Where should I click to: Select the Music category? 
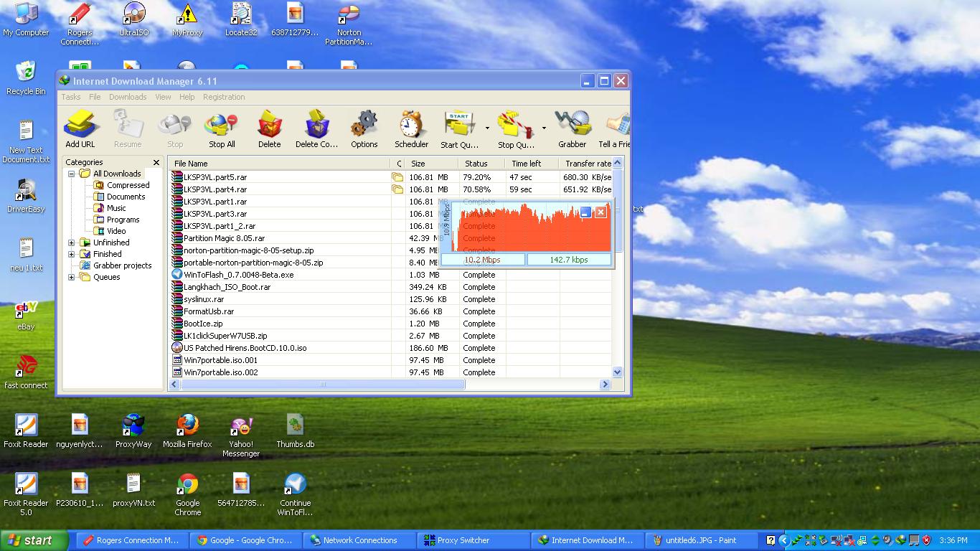(110, 208)
